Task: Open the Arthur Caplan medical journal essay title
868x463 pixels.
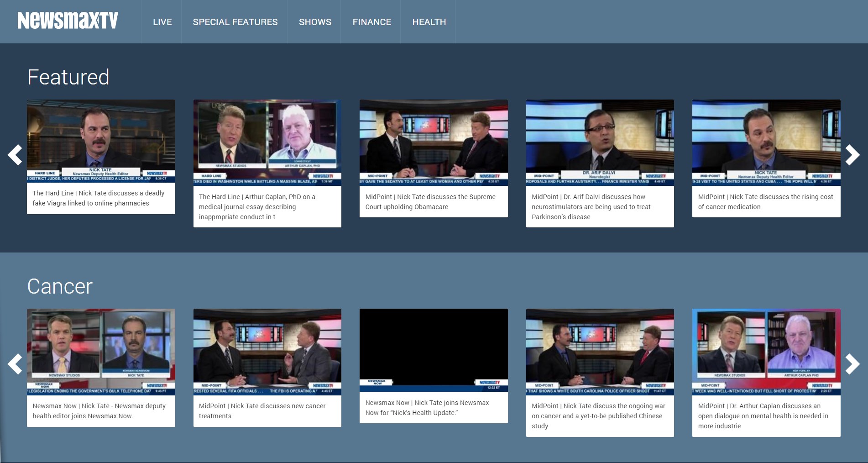Action: [257, 207]
